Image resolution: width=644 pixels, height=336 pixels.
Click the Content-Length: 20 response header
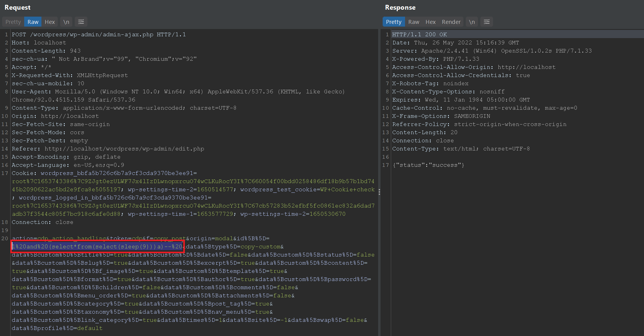click(x=425, y=132)
